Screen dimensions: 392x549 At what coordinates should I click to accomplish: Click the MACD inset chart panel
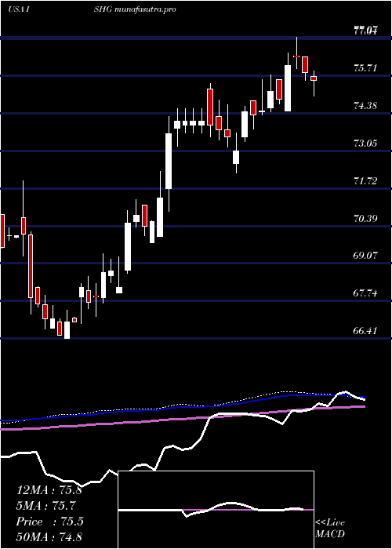216,510
